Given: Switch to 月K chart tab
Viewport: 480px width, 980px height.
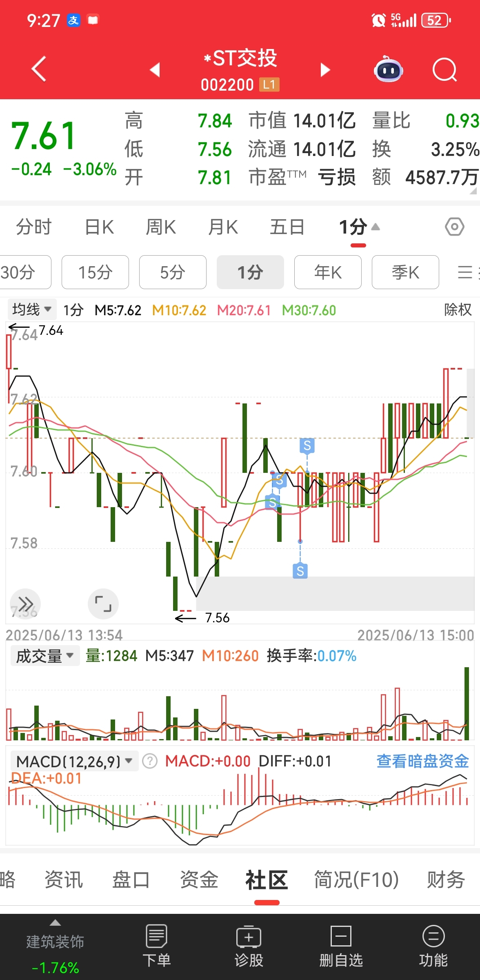Looking at the screenshot, I should [x=223, y=227].
